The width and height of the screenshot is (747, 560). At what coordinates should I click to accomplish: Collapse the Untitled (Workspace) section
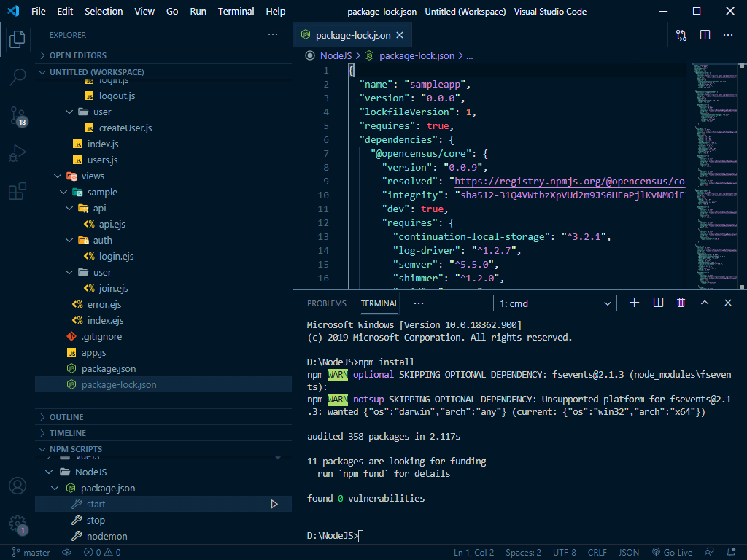[x=163, y=72]
